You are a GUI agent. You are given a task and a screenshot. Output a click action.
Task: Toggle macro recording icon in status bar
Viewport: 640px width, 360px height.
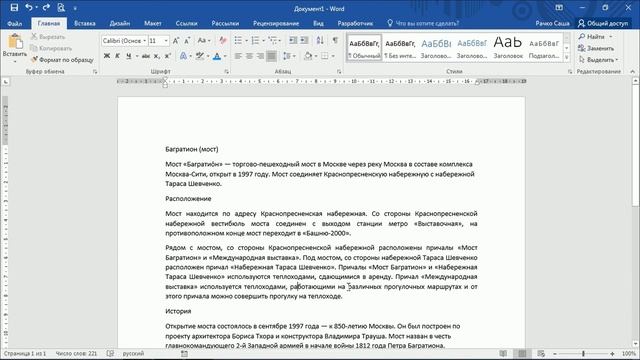click(x=184, y=353)
